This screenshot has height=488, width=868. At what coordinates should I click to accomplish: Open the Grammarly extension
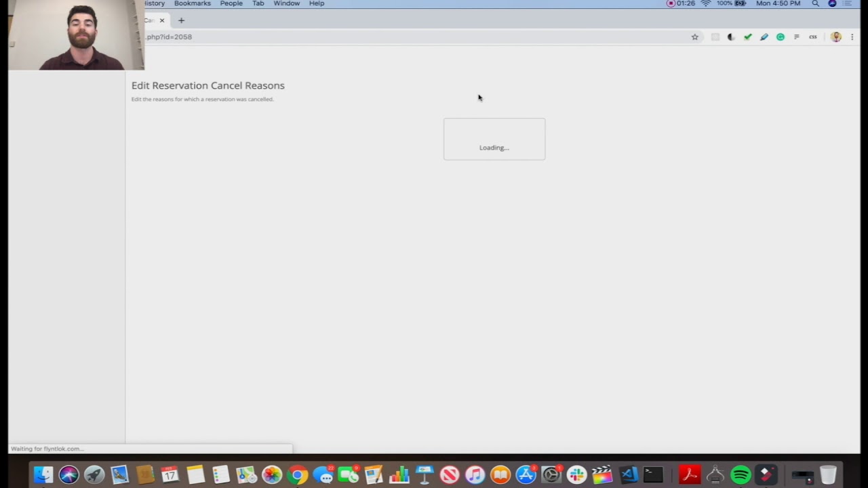[x=781, y=37]
